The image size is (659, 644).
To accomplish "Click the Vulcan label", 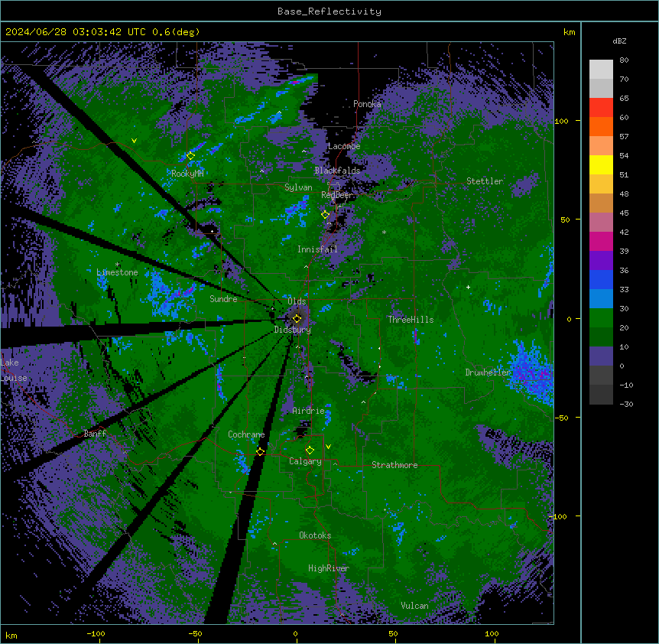I will tap(415, 606).
